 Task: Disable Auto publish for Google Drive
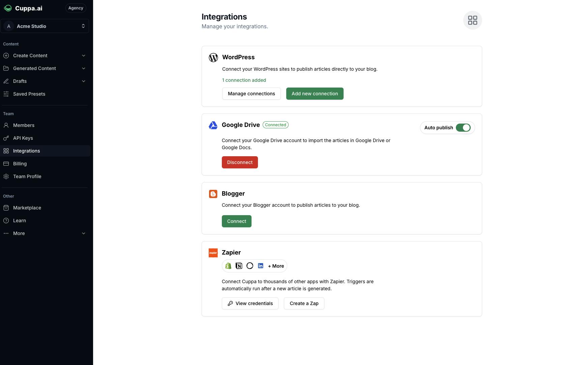(464, 128)
